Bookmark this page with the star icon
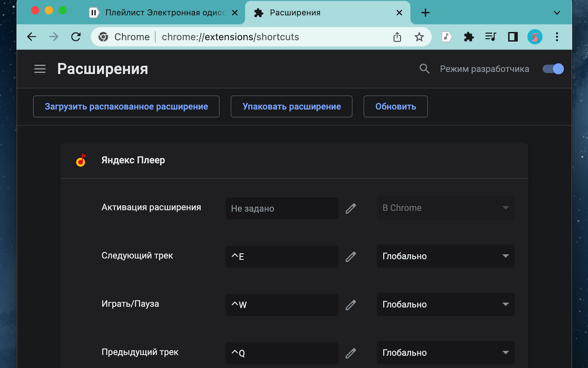Viewport: 588px width, 368px height. click(x=419, y=37)
